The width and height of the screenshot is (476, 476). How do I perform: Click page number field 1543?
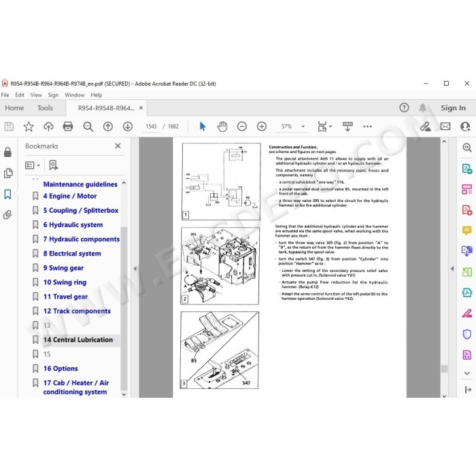point(151,126)
